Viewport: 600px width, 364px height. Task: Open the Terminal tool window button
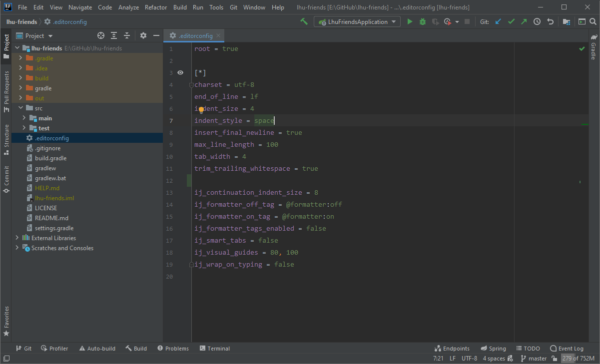214,349
